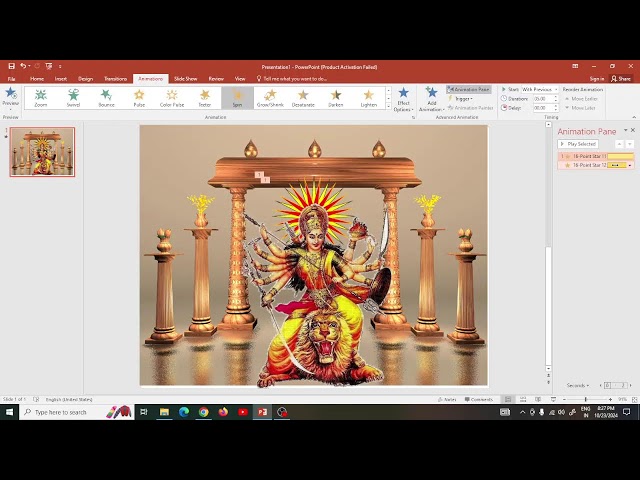
Task: Switch to the Review tab
Action: pos(216,79)
